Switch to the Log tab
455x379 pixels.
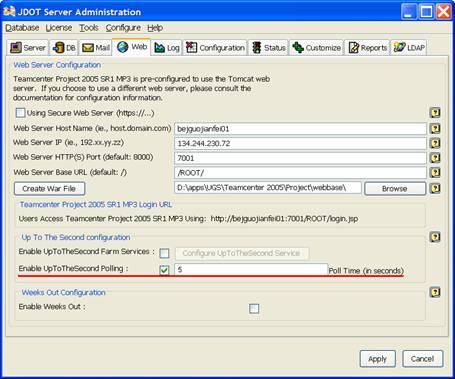click(x=167, y=48)
